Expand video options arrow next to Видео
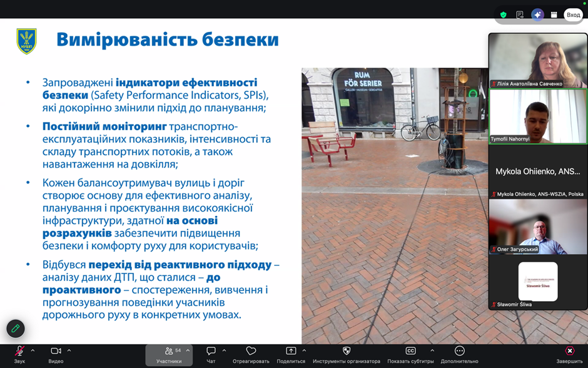Screen dimensions: 588x368 (69, 350)
